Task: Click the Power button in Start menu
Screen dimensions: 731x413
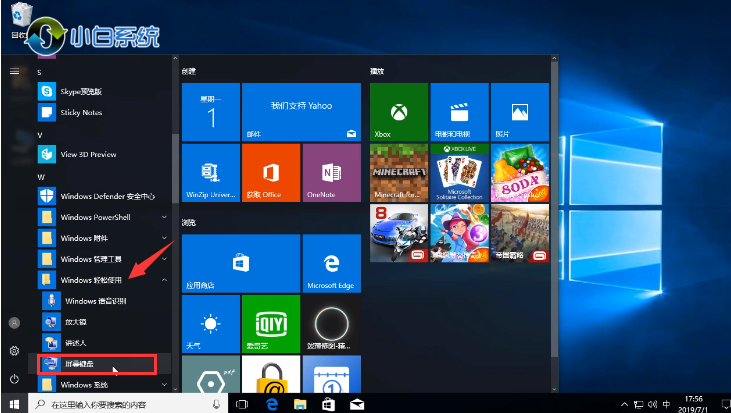Action: [14, 379]
